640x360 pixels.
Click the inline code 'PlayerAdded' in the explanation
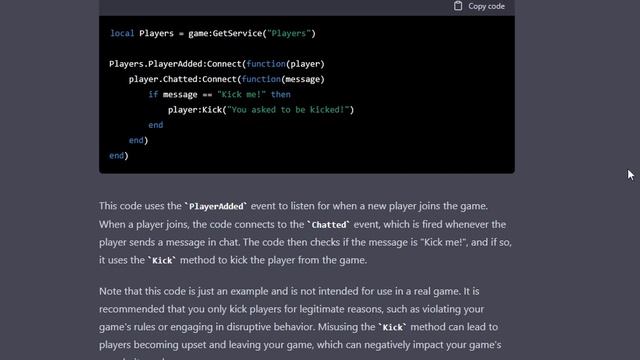coord(216,206)
